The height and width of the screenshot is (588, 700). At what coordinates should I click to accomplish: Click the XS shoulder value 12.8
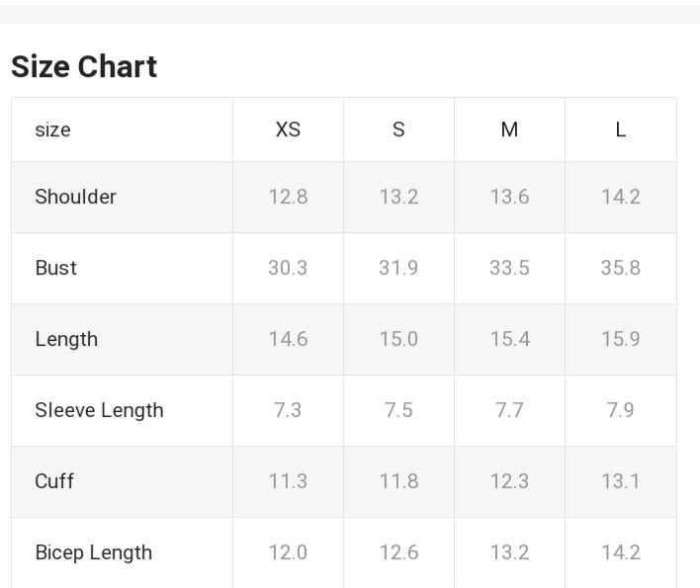288,197
